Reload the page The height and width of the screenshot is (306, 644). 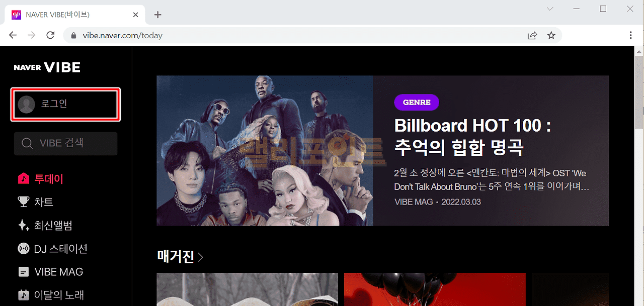[x=50, y=35]
